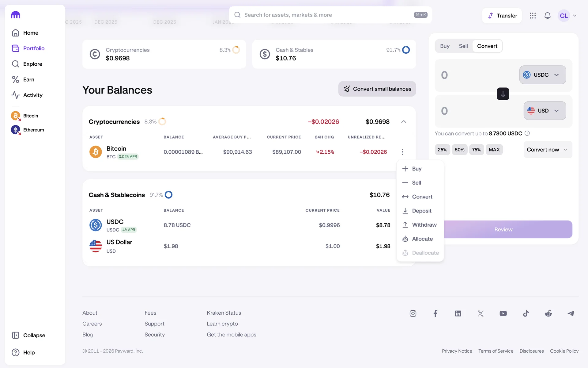Choose Allocate from the context menu
Screen dimensions: 588x368
[422, 239]
